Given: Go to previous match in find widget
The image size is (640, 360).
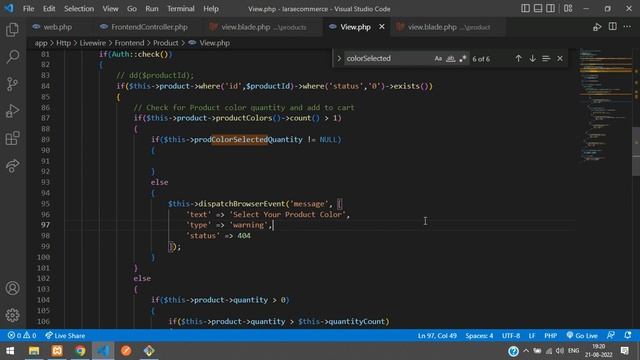Looking at the screenshot, I should [518, 59].
